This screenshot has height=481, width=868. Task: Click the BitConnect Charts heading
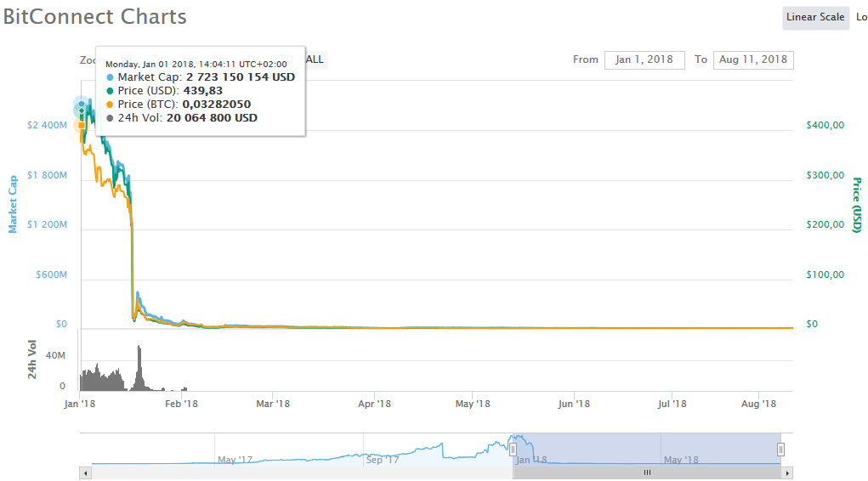[95, 17]
